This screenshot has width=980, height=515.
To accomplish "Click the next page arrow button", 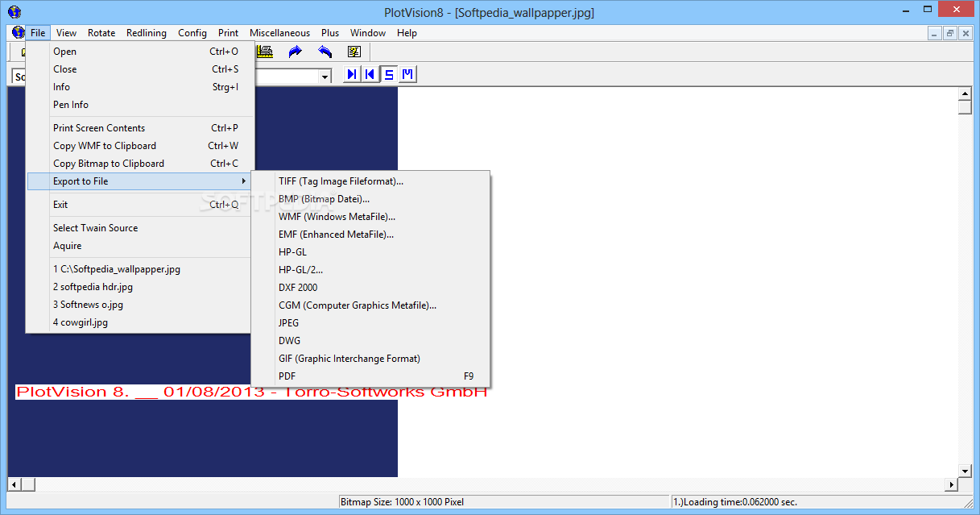I will click(x=352, y=74).
